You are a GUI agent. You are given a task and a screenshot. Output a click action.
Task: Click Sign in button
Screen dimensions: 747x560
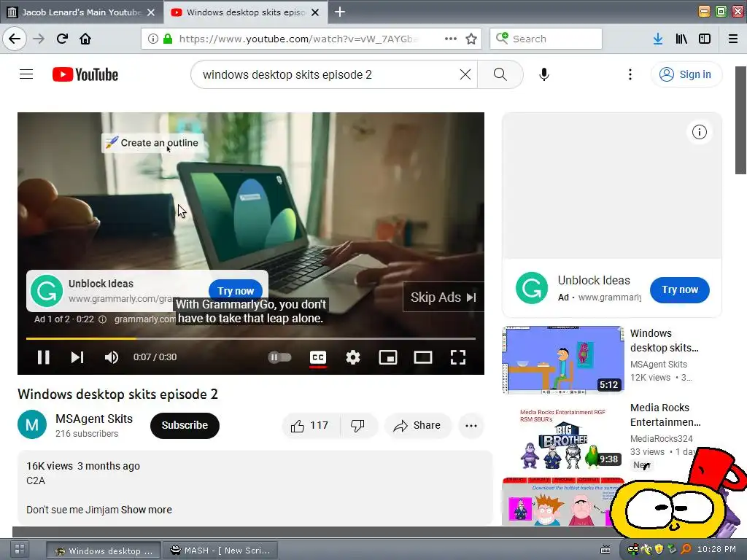click(686, 74)
